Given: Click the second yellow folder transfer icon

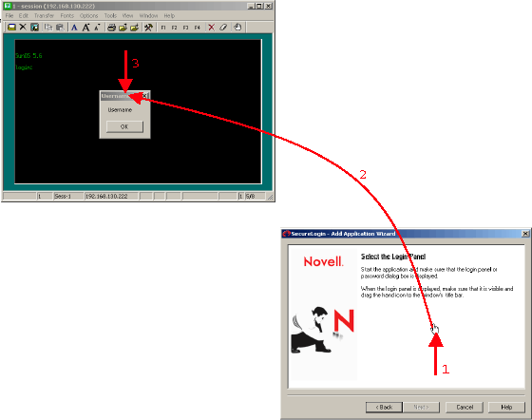Looking at the screenshot, I should point(134,28).
